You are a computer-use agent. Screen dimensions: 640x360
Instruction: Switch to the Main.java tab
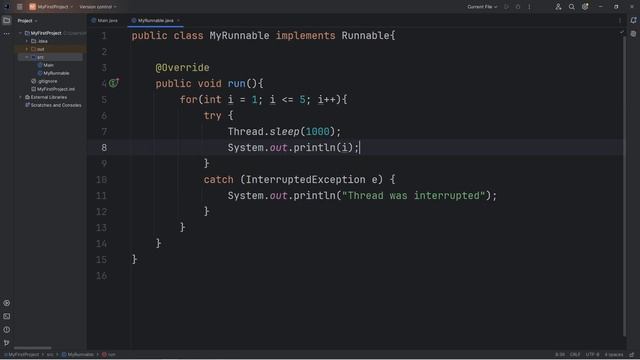104,20
